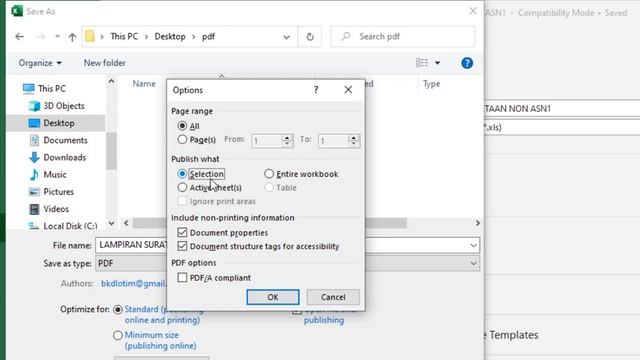
Task: Close the Save As dialog
Action: point(473,11)
